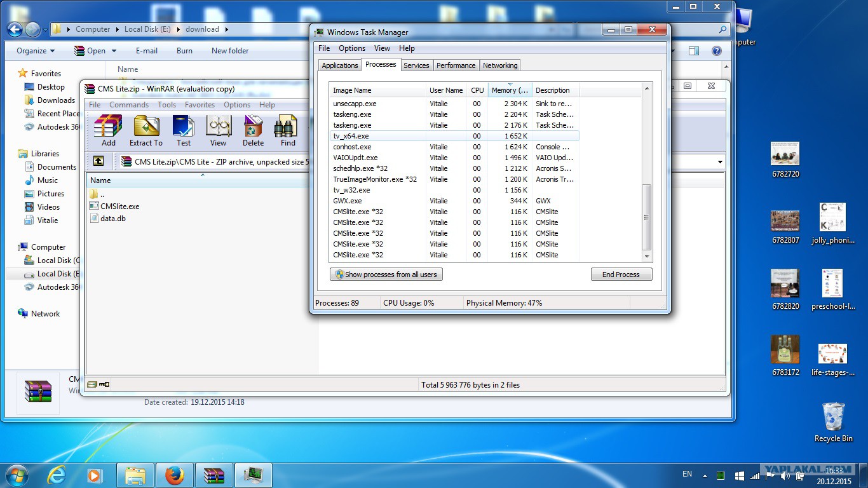Open Task Manager Options menu
This screenshot has height=488, width=868.
[x=352, y=48]
